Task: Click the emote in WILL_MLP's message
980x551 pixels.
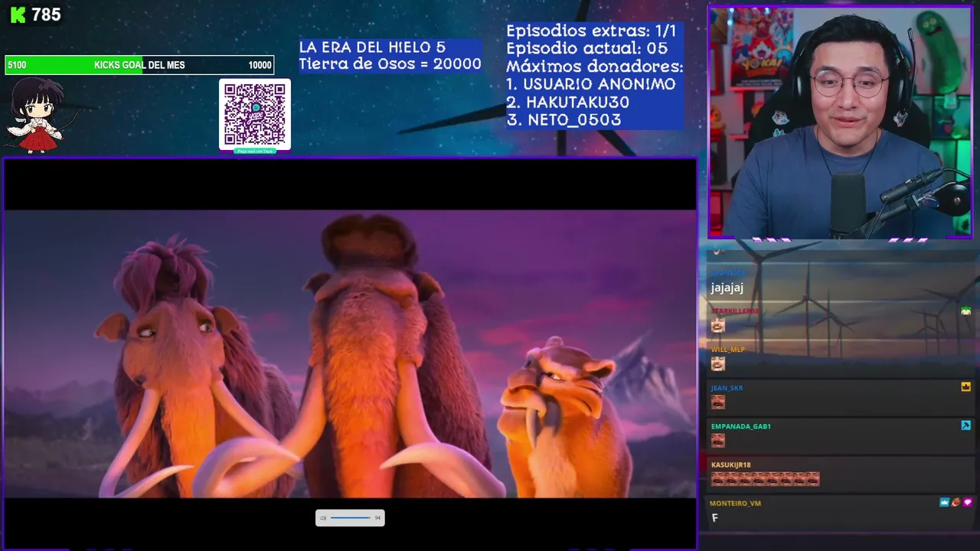Action: coord(717,364)
